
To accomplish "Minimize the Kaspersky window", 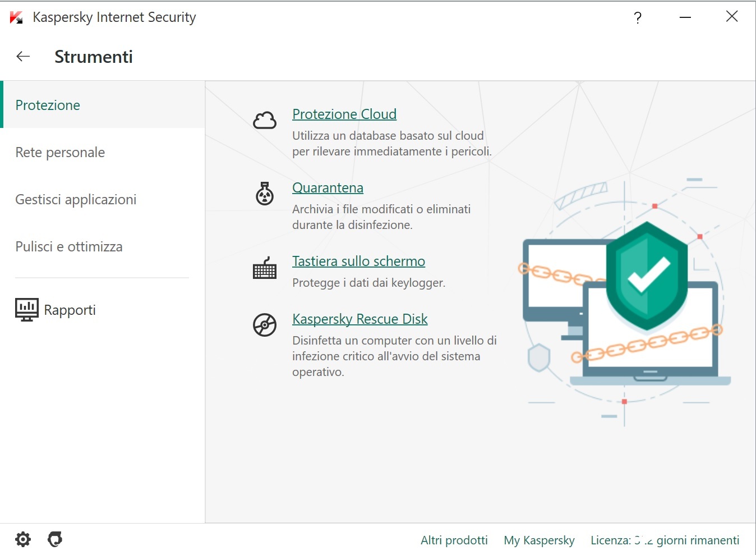I will [685, 17].
